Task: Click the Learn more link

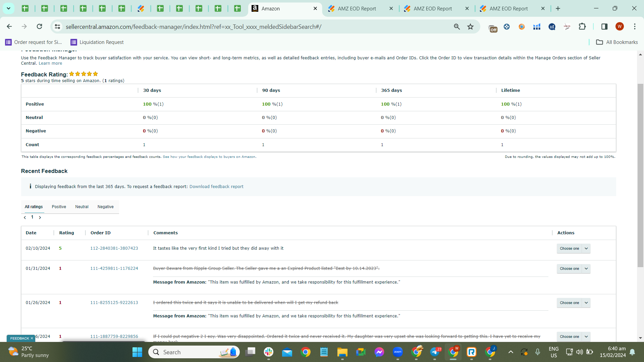Action: (x=50, y=63)
